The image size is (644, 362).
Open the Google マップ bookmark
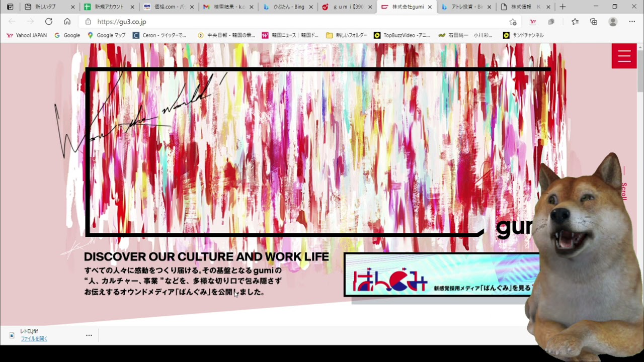click(x=106, y=35)
